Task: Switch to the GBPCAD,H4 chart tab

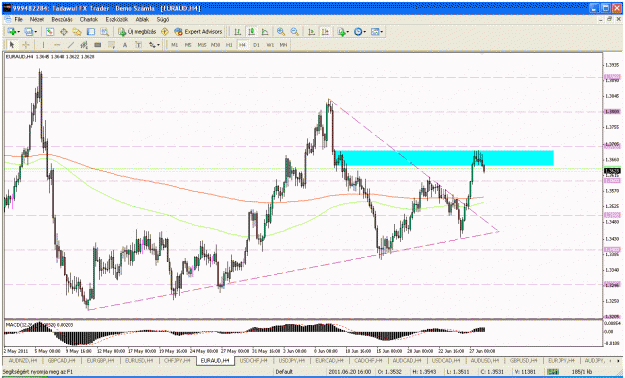Action: [62, 360]
